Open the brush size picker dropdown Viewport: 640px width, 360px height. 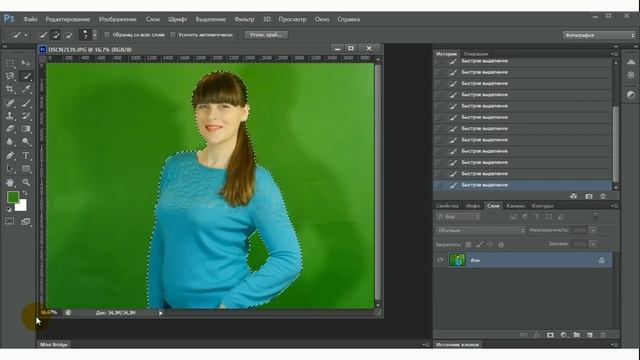94,35
